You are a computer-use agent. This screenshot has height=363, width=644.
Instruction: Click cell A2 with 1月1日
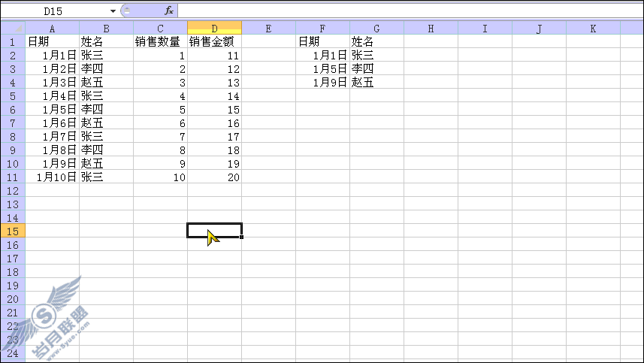tap(52, 55)
